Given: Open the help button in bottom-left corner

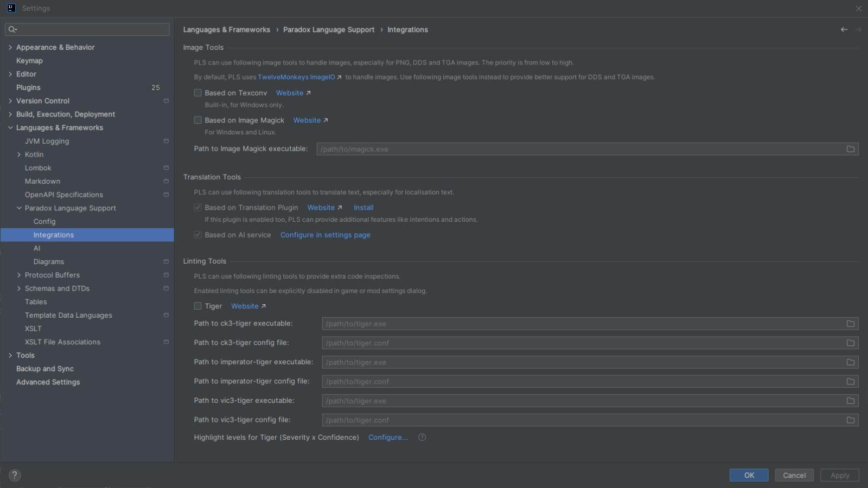Looking at the screenshot, I should coord(15,476).
